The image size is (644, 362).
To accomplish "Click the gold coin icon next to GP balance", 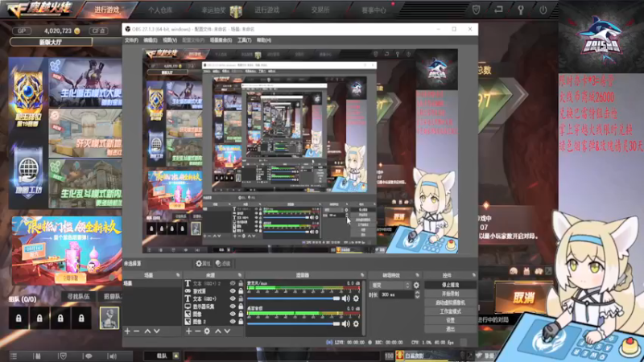I will (x=76, y=31).
